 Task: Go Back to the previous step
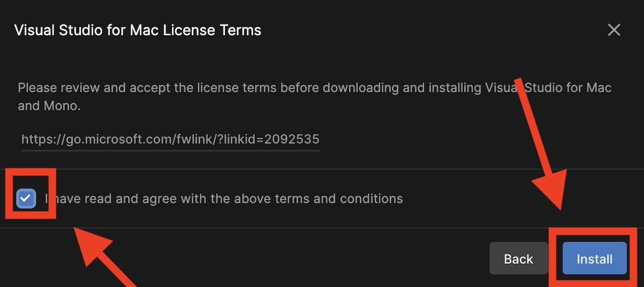(518, 259)
